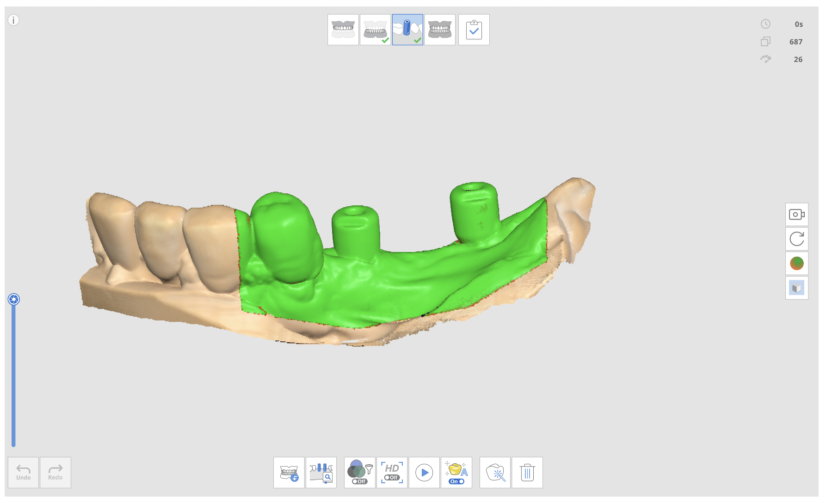Open the scanbody library search tool

(x=321, y=473)
